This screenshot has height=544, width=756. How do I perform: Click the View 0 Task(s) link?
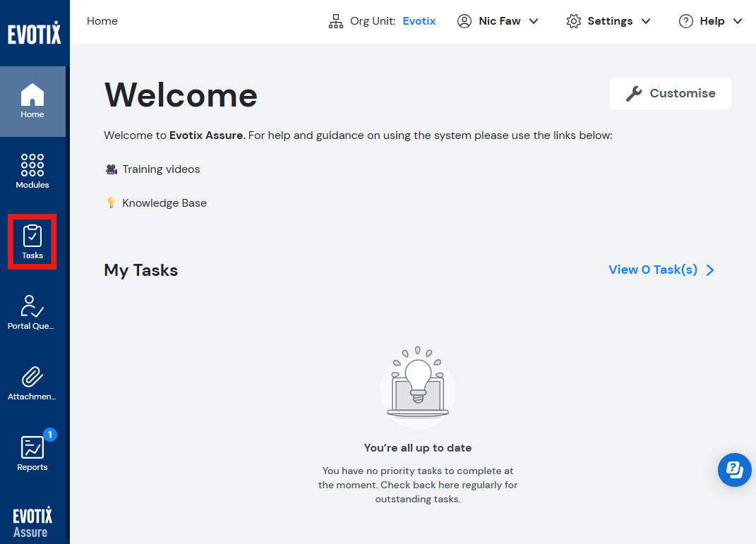(x=653, y=270)
